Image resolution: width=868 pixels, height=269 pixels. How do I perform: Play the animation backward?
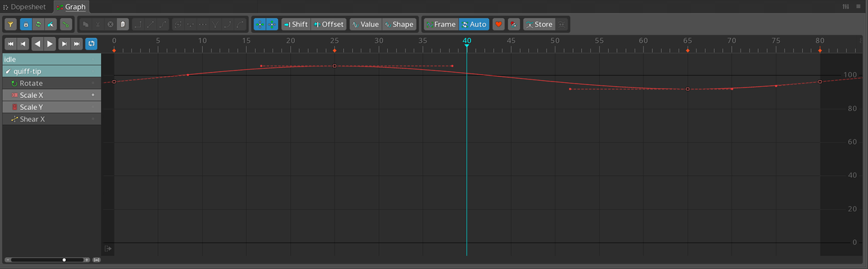(x=38, y=43)
